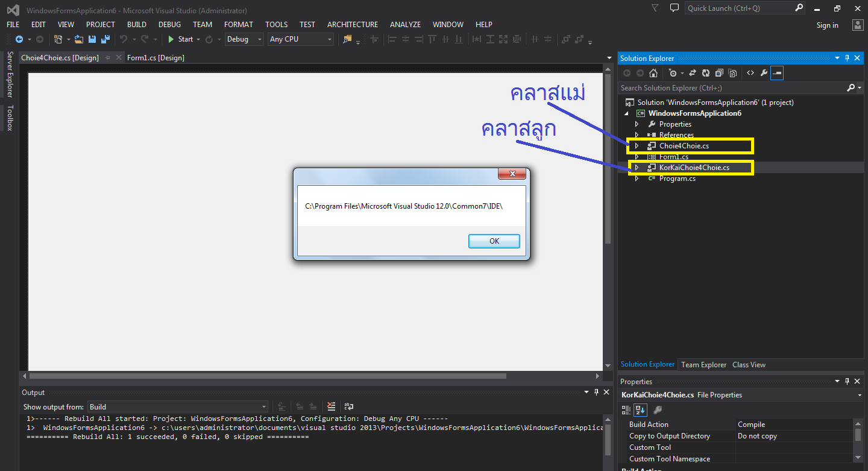Click OK in the message box
The image size is (868, 471).
tap(494, 241)
